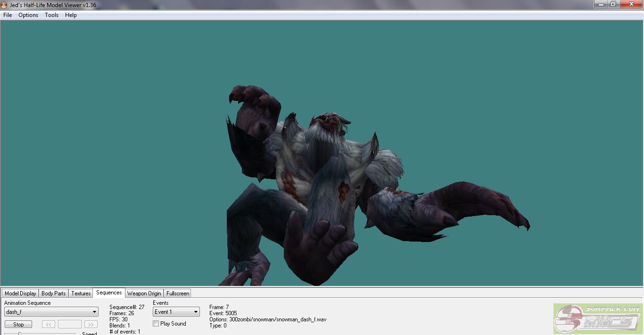Switch to the Body Parts tab
644x335 pixels.
(54, 293)
